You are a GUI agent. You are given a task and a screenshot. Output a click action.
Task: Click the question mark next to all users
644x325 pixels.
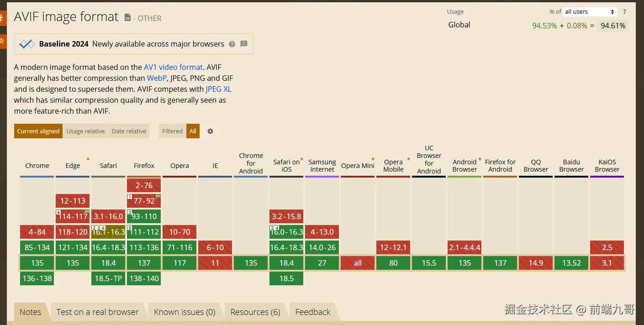(624, 12)
